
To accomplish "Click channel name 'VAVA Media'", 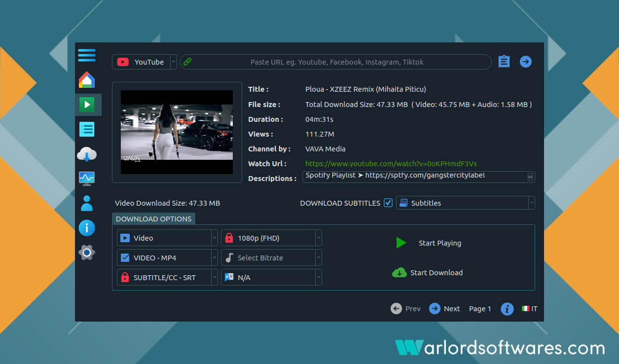I will [325, 148].
